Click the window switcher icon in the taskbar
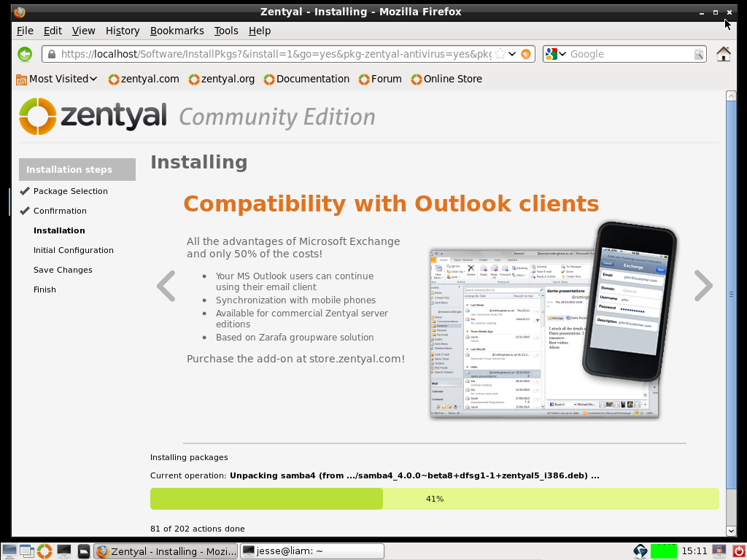 point(27,551)
